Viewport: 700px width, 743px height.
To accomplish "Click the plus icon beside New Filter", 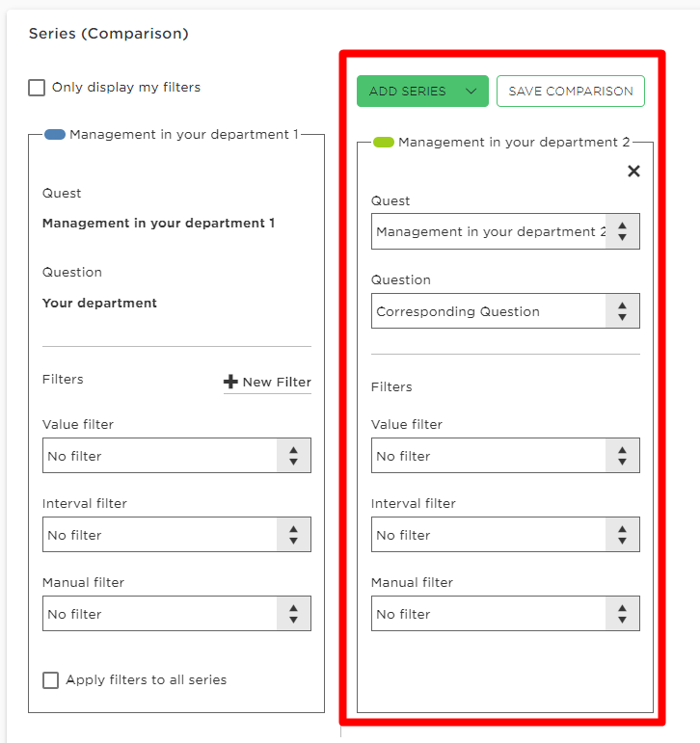I will (x=230, y=382).
